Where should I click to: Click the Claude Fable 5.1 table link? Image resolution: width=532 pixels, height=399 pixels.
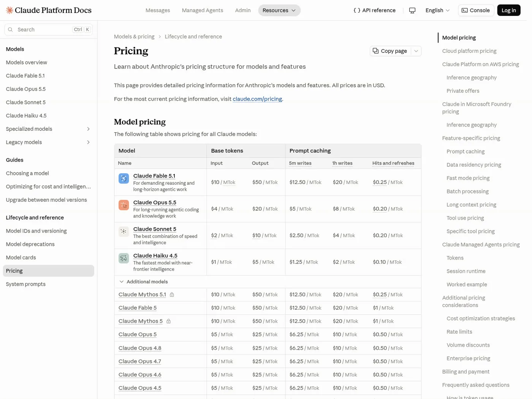(x=154, y=176)
